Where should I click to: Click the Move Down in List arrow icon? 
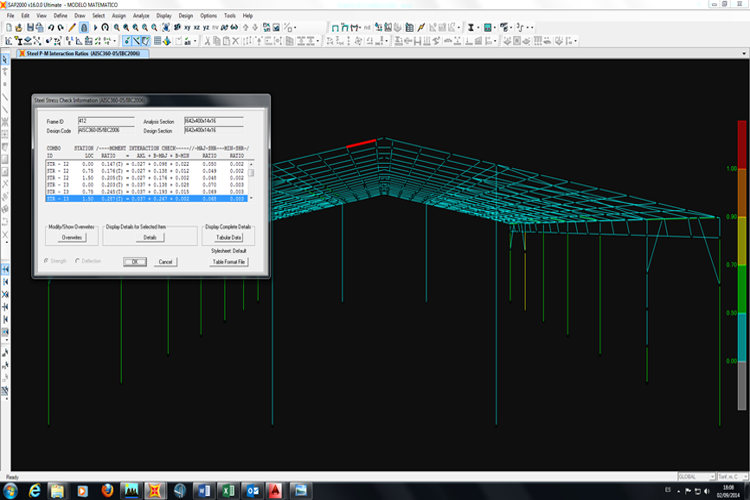(255, 28)
